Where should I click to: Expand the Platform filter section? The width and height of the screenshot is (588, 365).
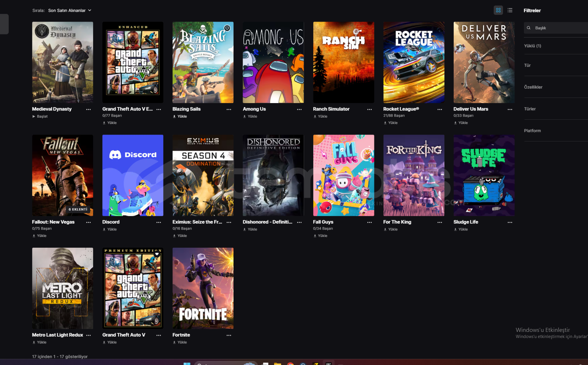(x=556, y=131)
